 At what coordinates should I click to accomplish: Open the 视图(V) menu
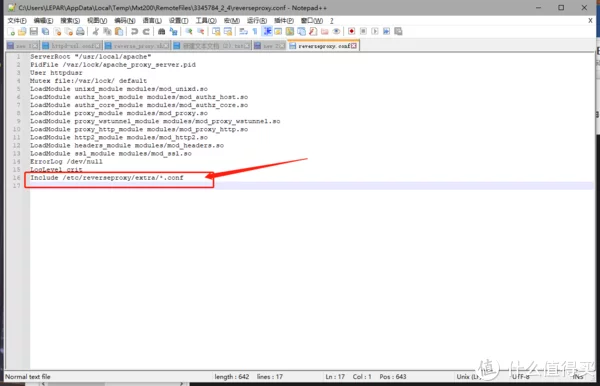pyautogui.click(x=97, y=21)
